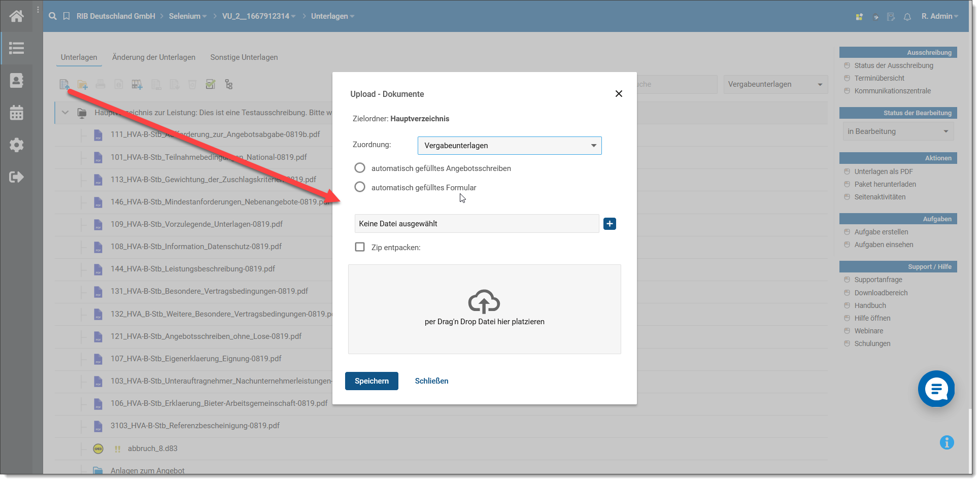Image resolution: width=980 pixels, height=482 pixels.
Task: Close the Upload - Dokumente dialog
Action: [619, 94]
